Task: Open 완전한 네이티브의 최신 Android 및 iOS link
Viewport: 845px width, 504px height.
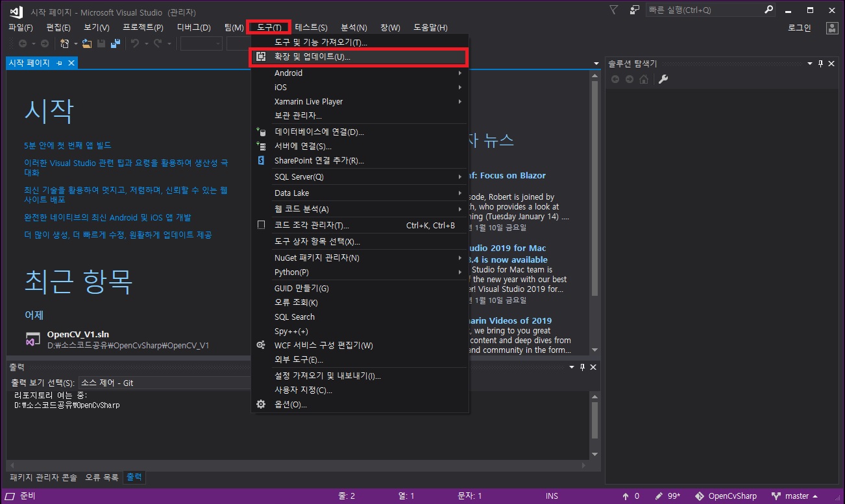Action: pos(108,218)
